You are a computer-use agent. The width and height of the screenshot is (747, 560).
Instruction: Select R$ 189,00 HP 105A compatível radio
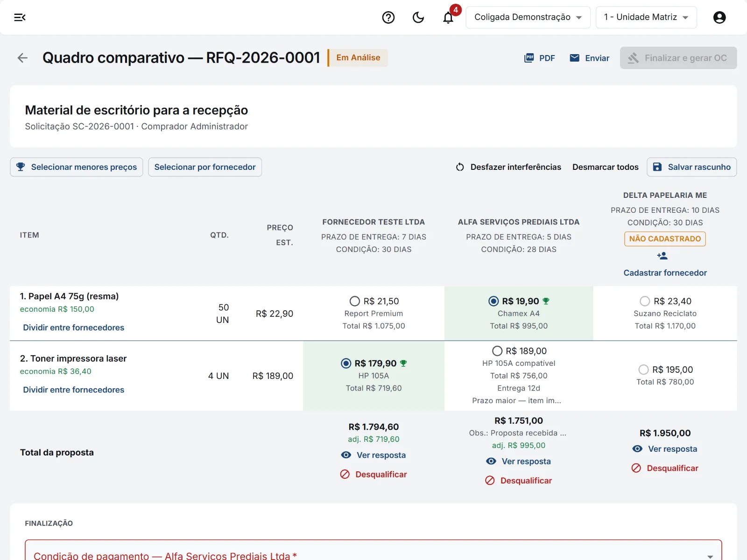click(497, 351)
